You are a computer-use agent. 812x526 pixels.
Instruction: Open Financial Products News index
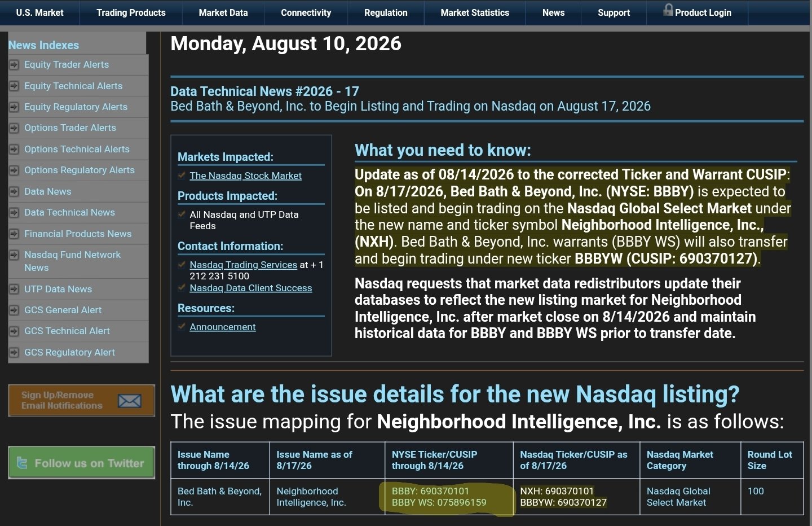78,234
